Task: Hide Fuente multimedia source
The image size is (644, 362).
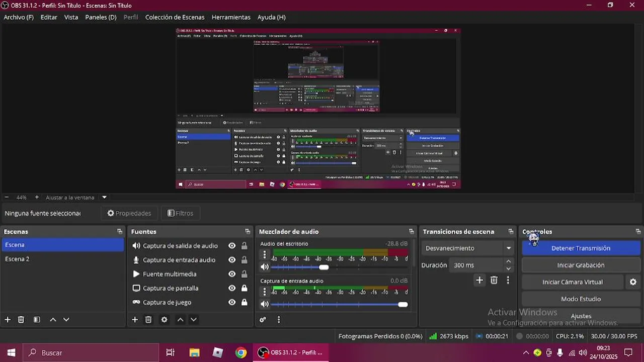Action: (x=232, y=274)
